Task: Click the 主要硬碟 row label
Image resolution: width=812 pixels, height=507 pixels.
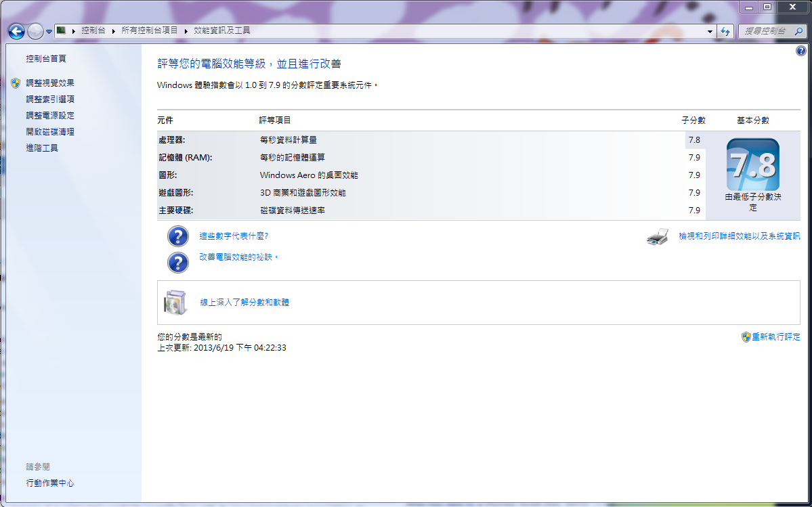Action: [x=176, y=210]
